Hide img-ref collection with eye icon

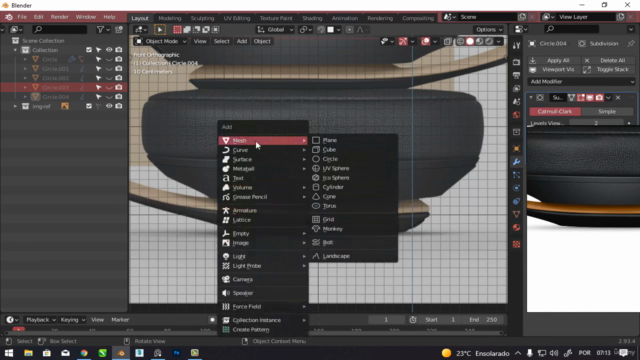point(109,106)
